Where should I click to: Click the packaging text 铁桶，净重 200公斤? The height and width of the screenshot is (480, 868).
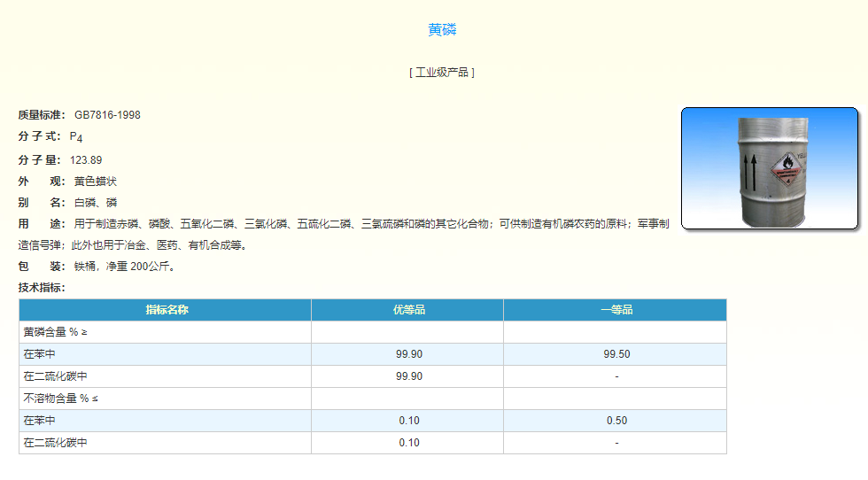pyautogui.click(x=125, y=267)
